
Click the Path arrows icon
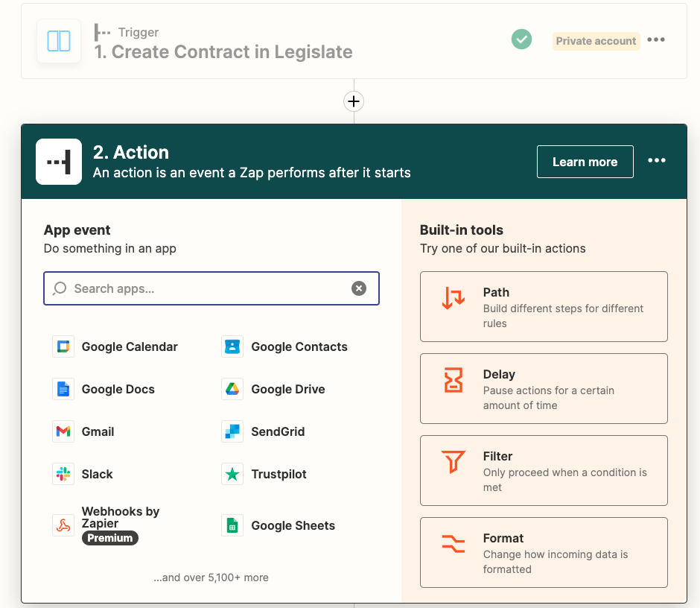tap(453, 298)
